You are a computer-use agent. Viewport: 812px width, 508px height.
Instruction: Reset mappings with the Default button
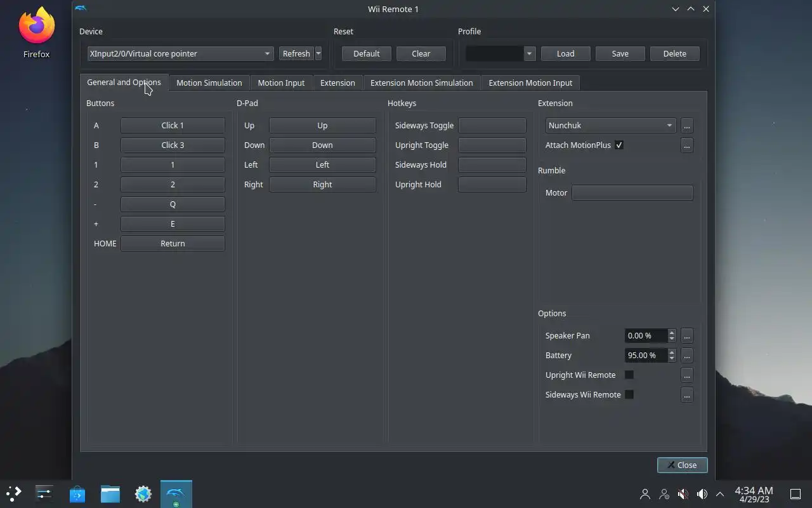367,54
